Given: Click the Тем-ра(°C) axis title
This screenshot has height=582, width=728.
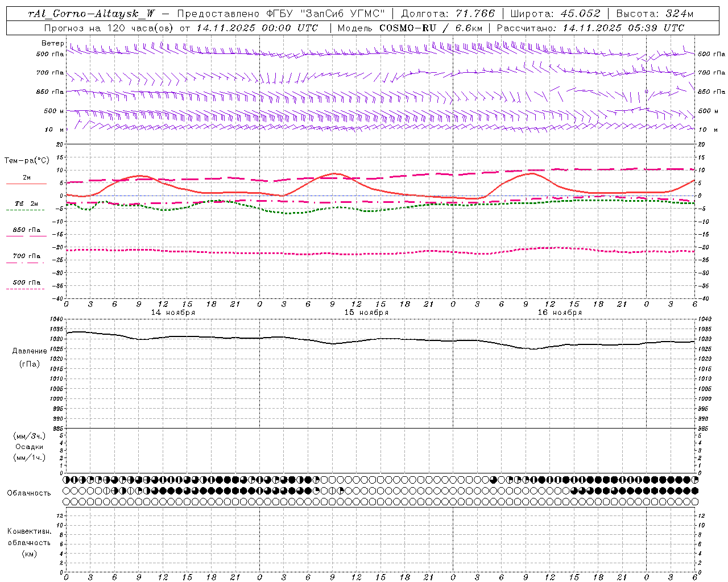Looking at the screenshot, I should click(27, 161).
